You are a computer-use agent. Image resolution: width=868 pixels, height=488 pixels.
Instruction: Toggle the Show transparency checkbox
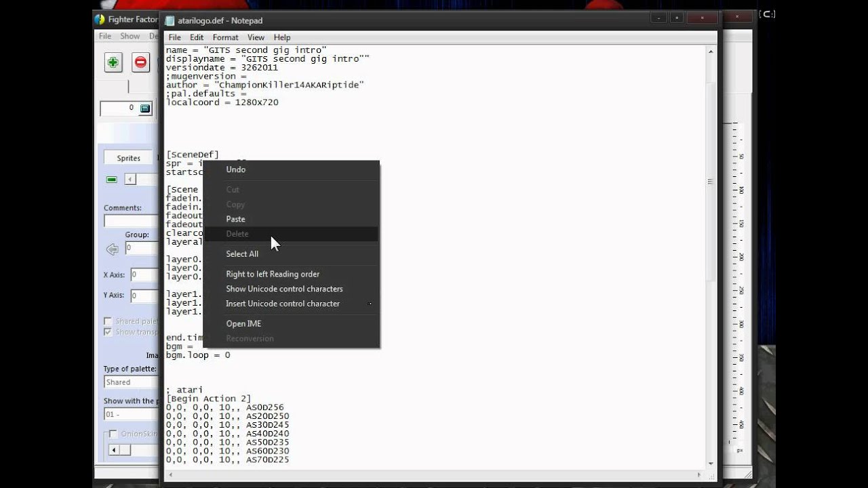(x=108, y=332)
